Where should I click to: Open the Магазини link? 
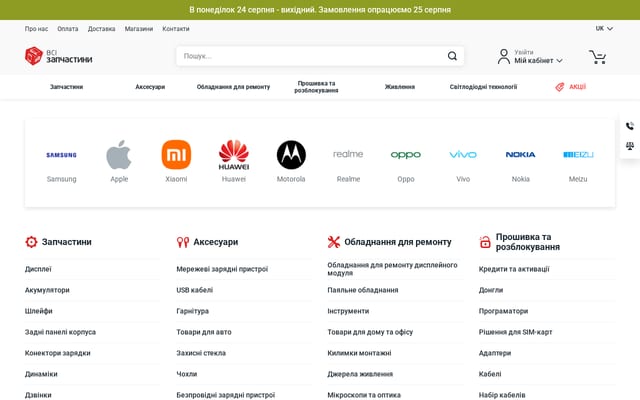139,29
